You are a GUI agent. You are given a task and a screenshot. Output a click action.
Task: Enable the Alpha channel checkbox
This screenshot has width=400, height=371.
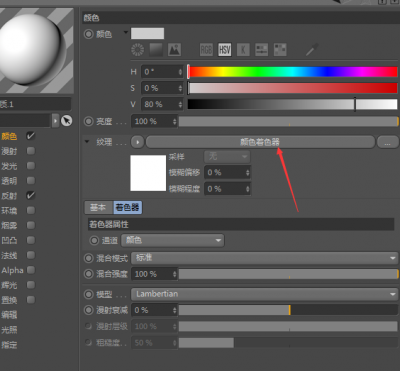31,270
